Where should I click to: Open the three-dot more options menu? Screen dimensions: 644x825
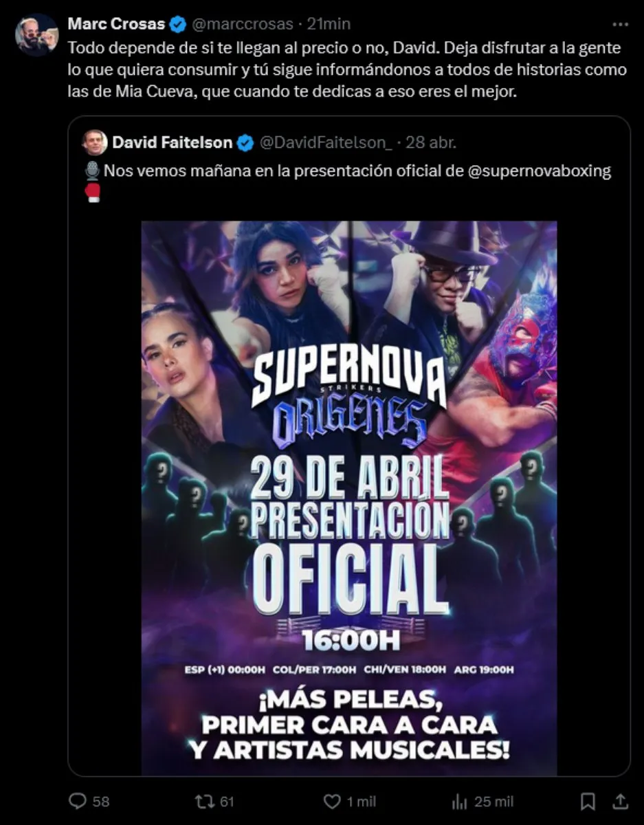(620, 24)
